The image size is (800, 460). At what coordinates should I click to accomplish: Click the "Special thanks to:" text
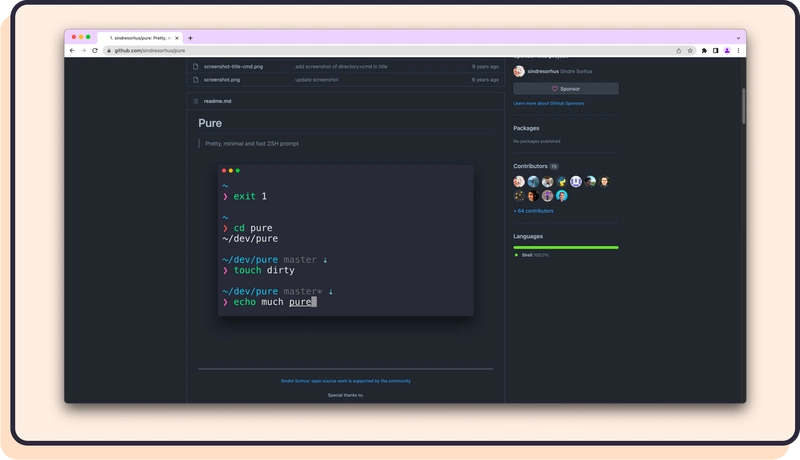click(x=345, y=395)
